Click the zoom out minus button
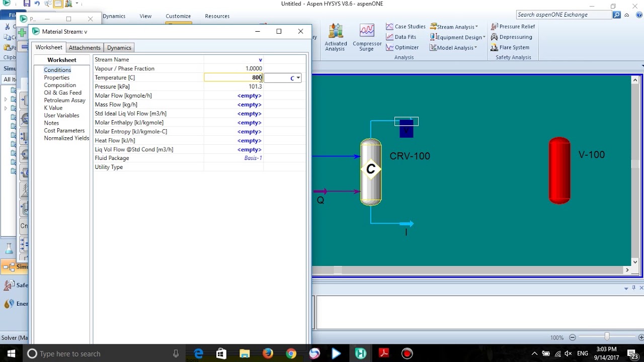Image resolution: width=644 pixels, height=362 pixels. 573,337
